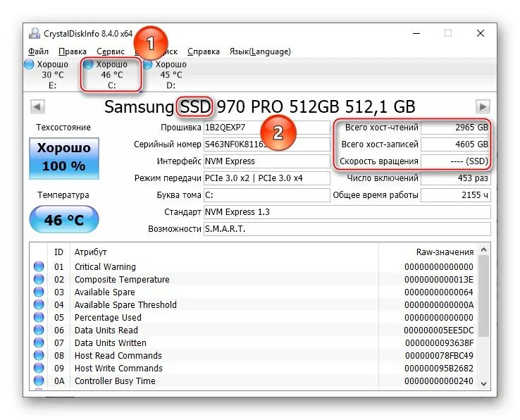520x420 pixels.
Task: Select the Available Spare Threshold attribute
Action: tap(125, 304)
